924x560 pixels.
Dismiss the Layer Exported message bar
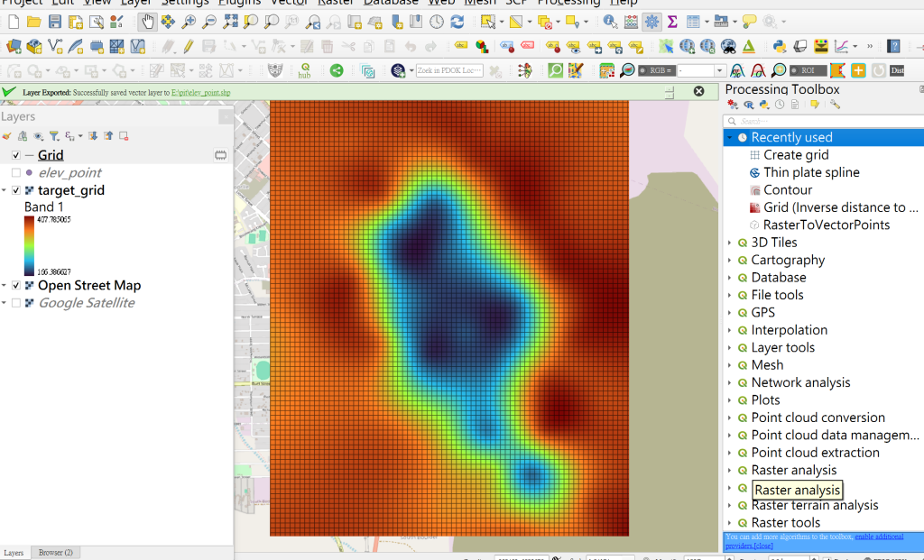pyautogui.click(x=699, y=91)
